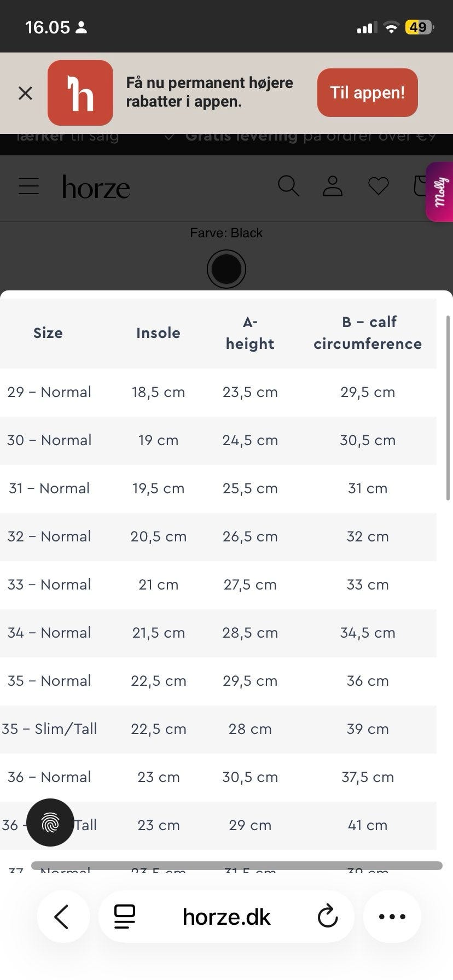Screen dimensions: 453x980
Task: Open the user account icon
Action: (x=333, y=186)
